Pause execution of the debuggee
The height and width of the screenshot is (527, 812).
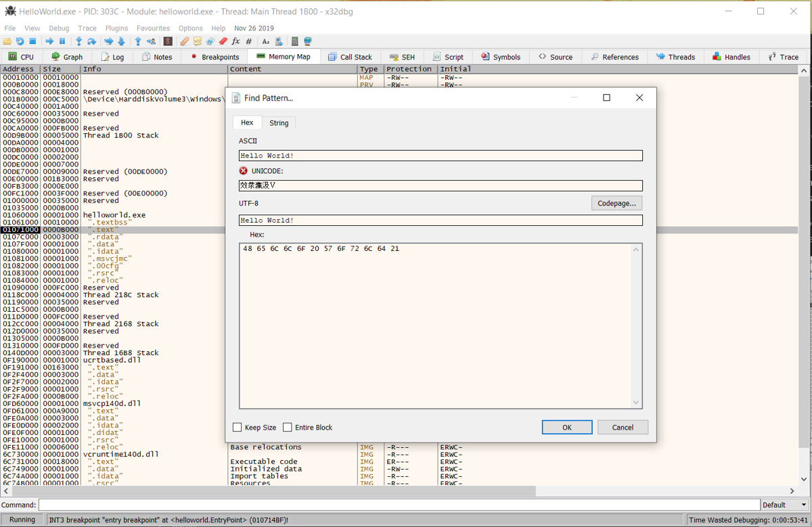[x=62, y=41]
